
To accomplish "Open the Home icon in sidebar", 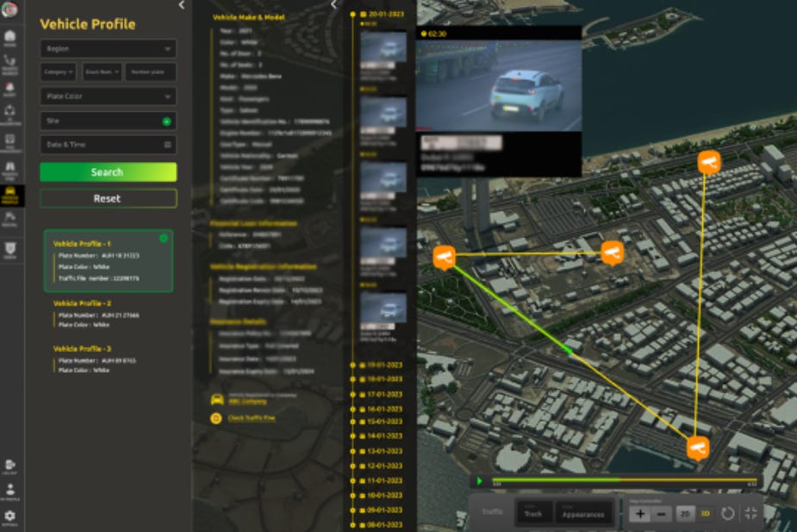I will [10, 38].
